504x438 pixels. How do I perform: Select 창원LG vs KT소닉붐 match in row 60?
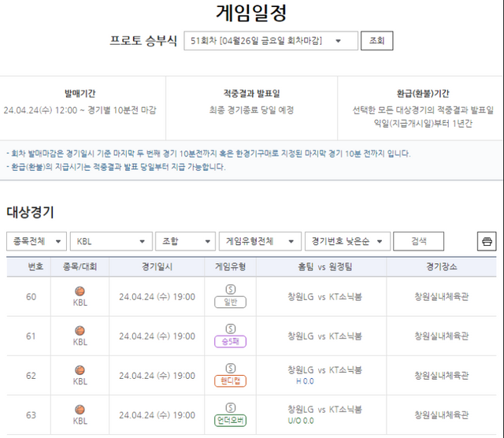click(324, 297)
